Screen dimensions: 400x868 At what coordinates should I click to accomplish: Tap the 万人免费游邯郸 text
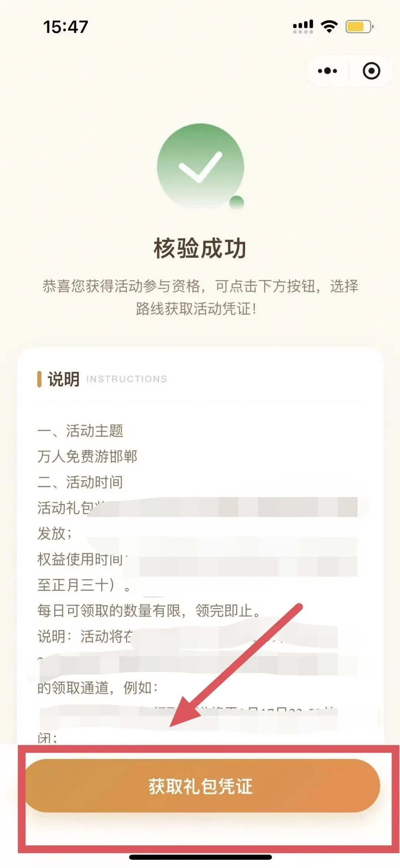click(x=87, y=456)
